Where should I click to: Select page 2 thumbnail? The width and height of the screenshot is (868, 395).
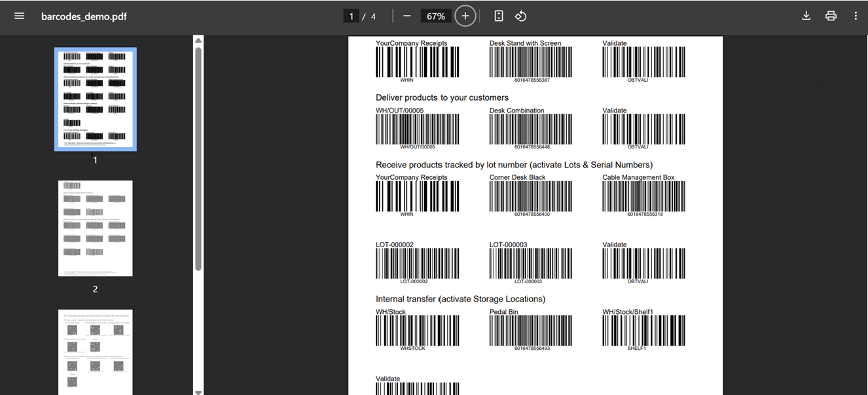pos(96,228)
